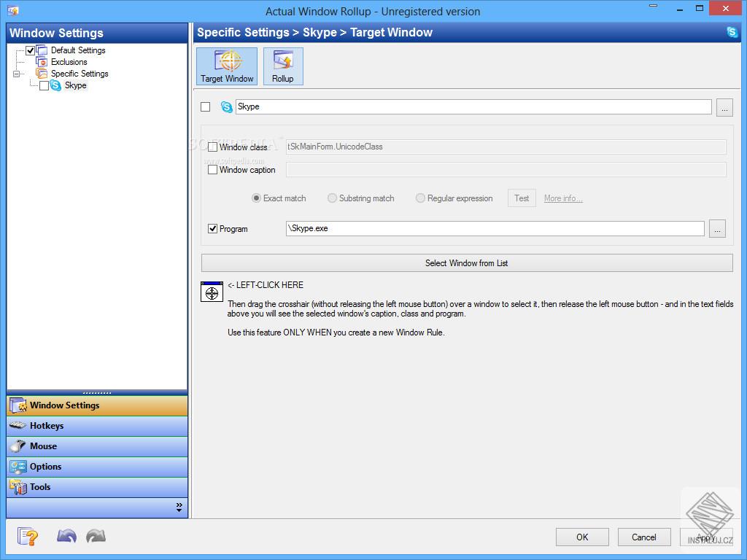Click the Window Settings panel icon
Viewport: 747px width, 560px height.
tap(18, 405)
